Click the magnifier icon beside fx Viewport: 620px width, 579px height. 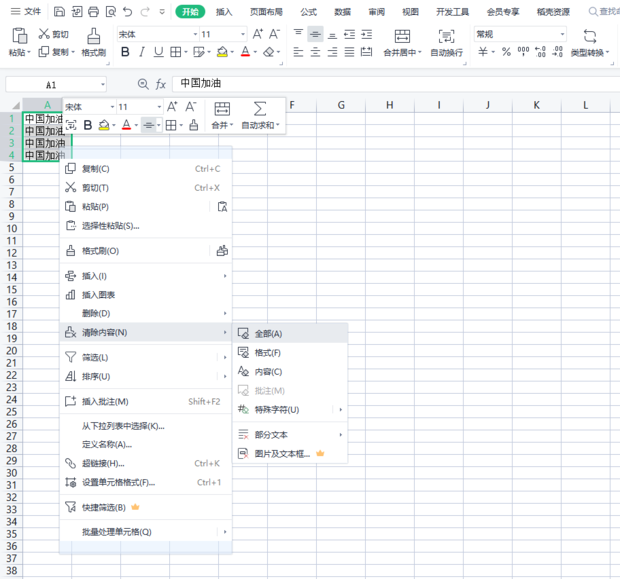coord(143,84)
